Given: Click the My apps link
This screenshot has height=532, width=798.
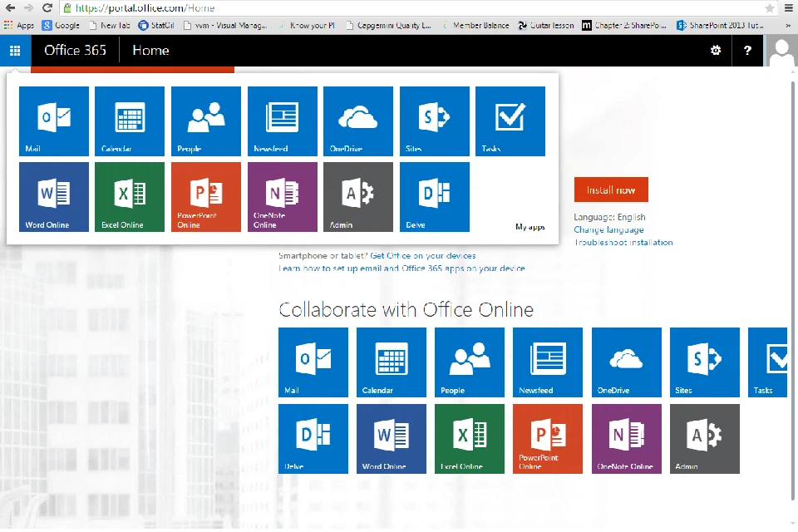Looking at the screenshot, I should pyautogui.click(x=530, y=227).
